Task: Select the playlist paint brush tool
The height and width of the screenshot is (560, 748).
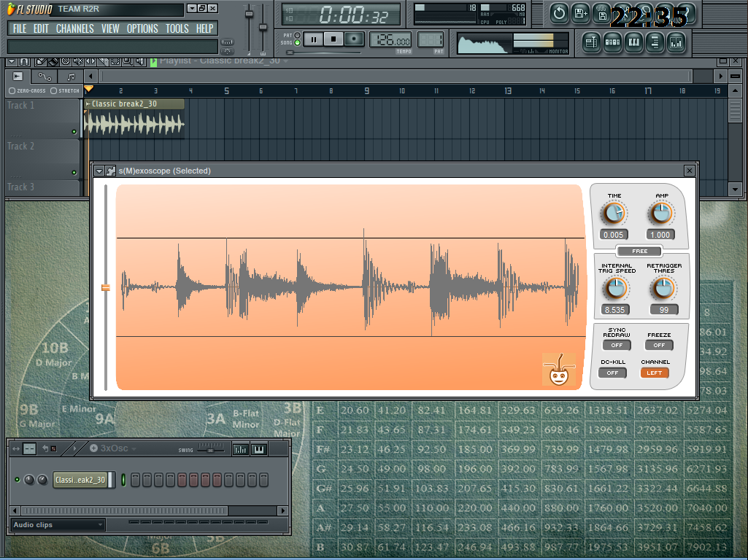Action: tap(53, 61)
